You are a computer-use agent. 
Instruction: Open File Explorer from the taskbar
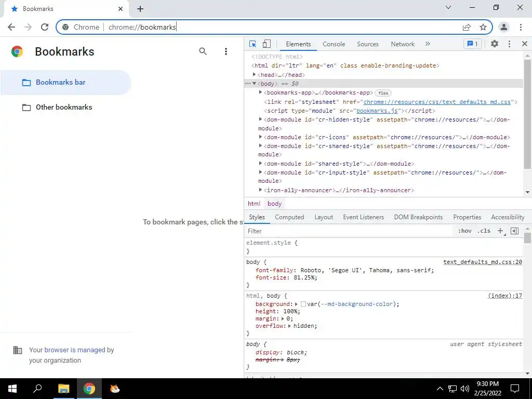pos(63,389)
